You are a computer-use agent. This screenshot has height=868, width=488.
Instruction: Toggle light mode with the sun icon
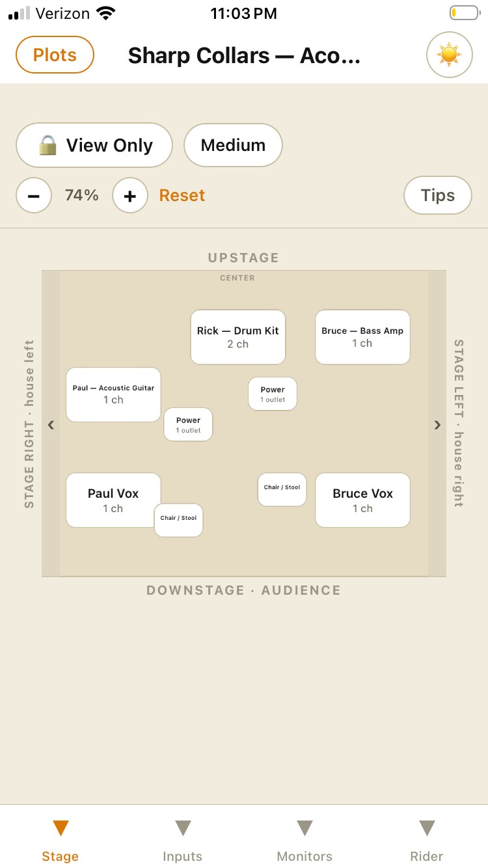(x=449, y=55)
